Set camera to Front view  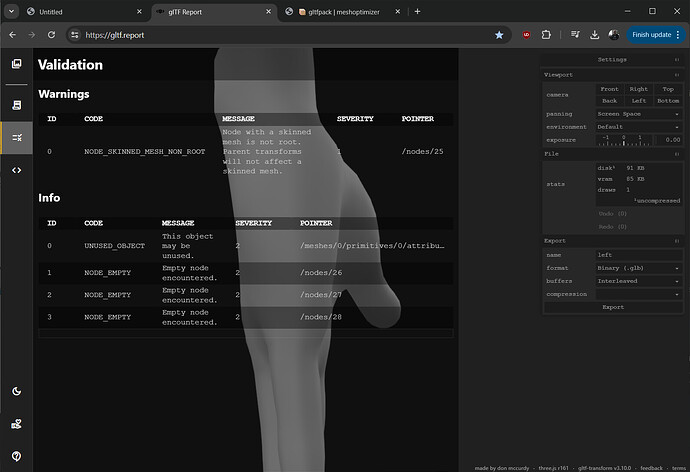click(609, 89)
